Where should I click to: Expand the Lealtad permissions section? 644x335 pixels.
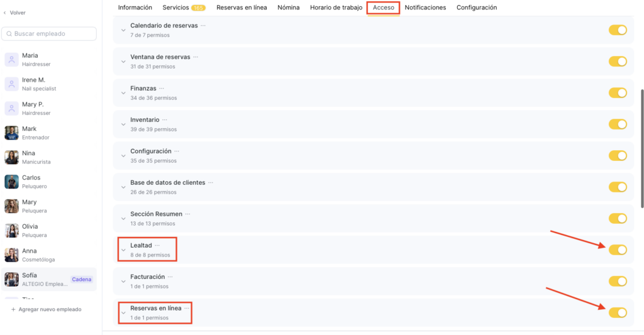(123, 250)
